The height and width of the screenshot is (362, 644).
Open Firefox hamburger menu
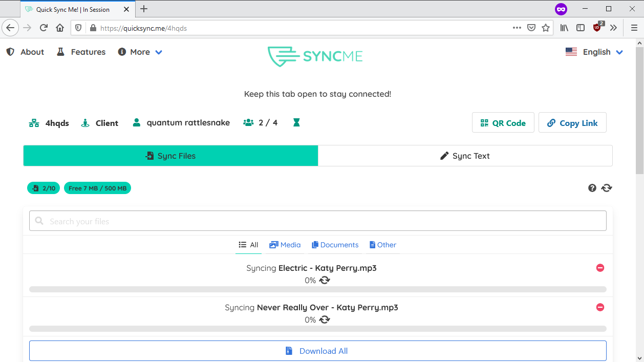click(x=634, y=28)
